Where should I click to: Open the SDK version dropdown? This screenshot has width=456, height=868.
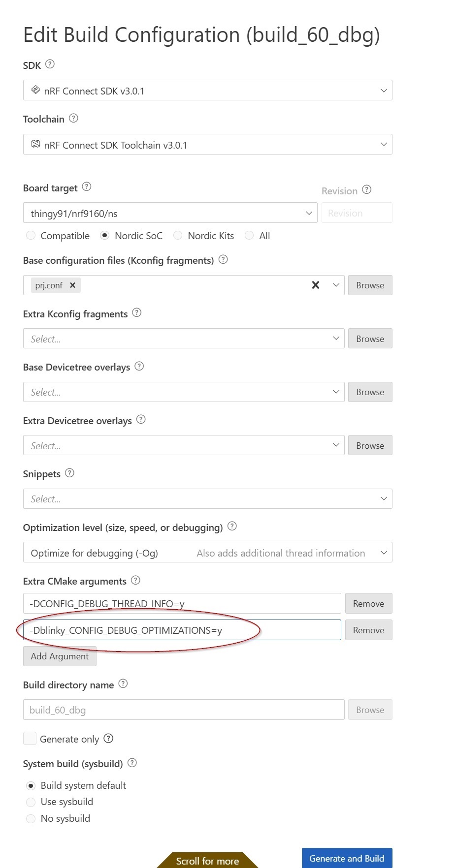[207, 91]
